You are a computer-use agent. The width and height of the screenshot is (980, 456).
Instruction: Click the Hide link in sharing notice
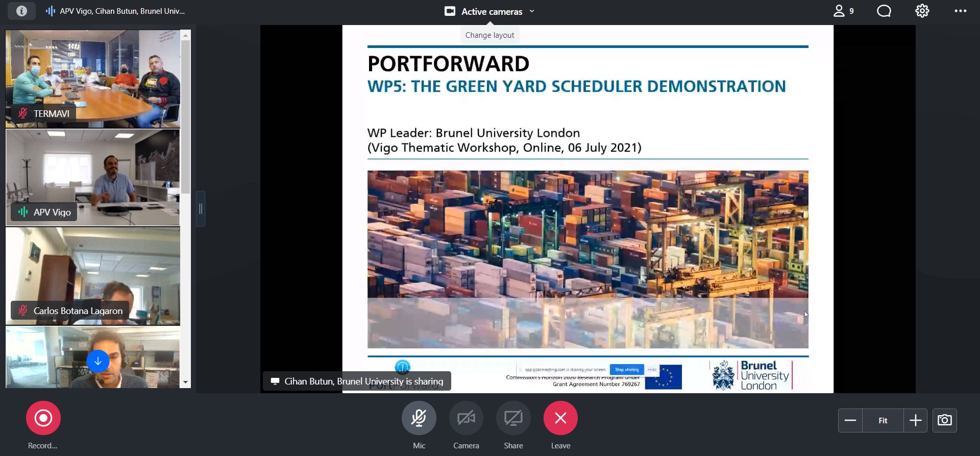[652, 369]
